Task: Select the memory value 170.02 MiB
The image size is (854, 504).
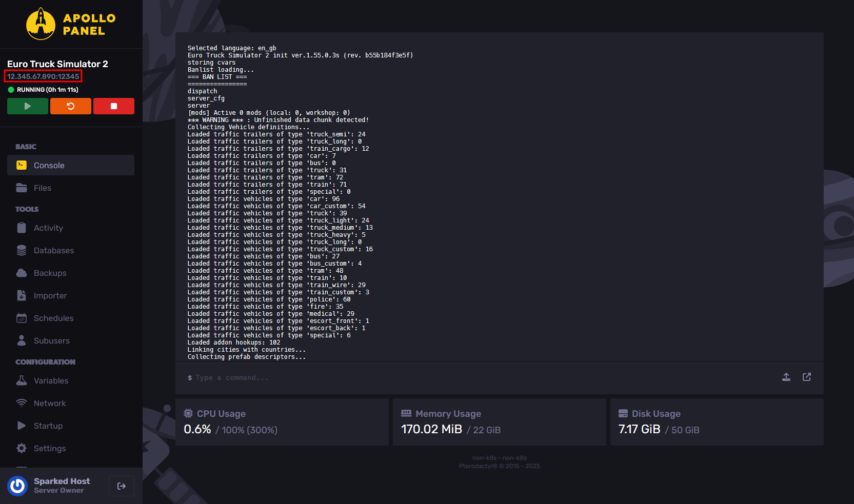Action: coord(431,429)
